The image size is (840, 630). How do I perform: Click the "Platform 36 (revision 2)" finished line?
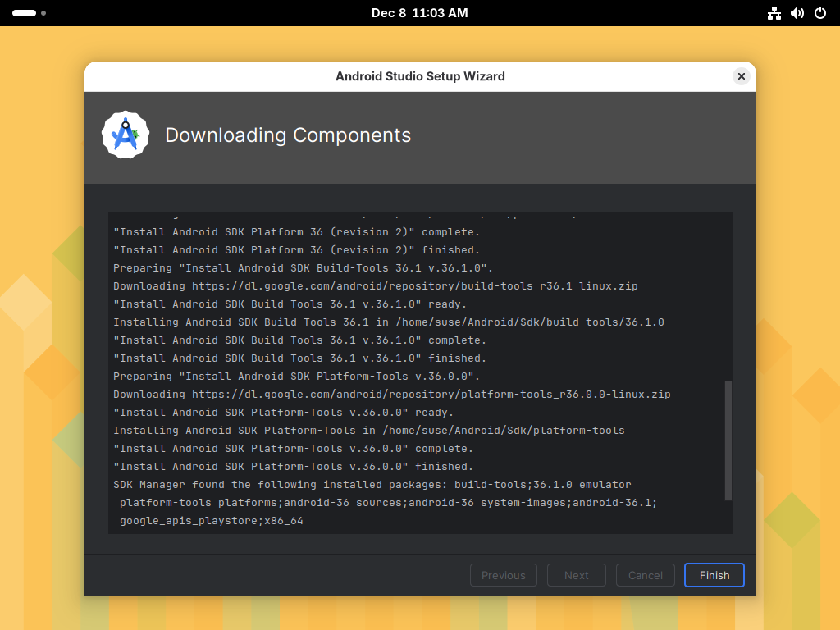coord(296,250)
